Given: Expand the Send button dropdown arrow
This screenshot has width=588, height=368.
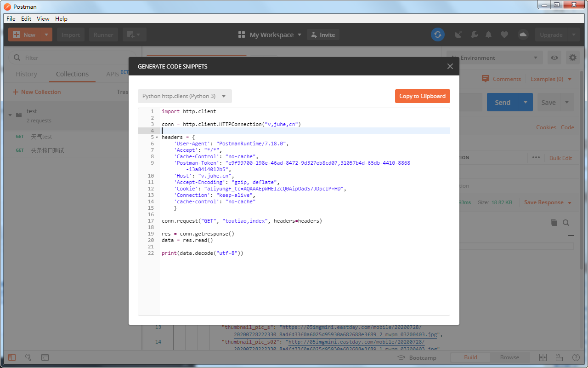Looking at the screenshot, I should tap(526, 103).
